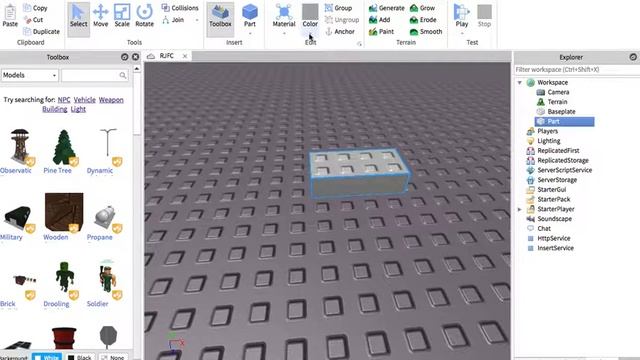The width and height of the screenshot is (640, 360).
Task: Copy the selected part
Action: [x=35, y=8]
